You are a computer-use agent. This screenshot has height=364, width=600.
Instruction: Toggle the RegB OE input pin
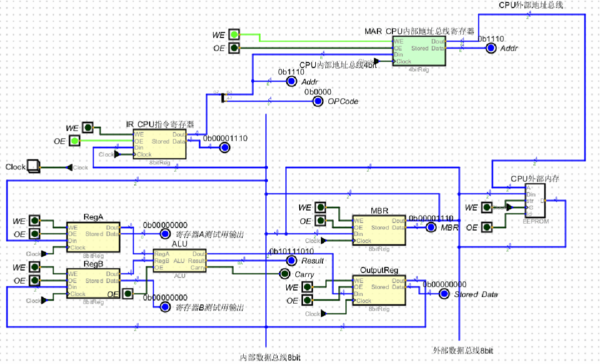click(35, 280)
